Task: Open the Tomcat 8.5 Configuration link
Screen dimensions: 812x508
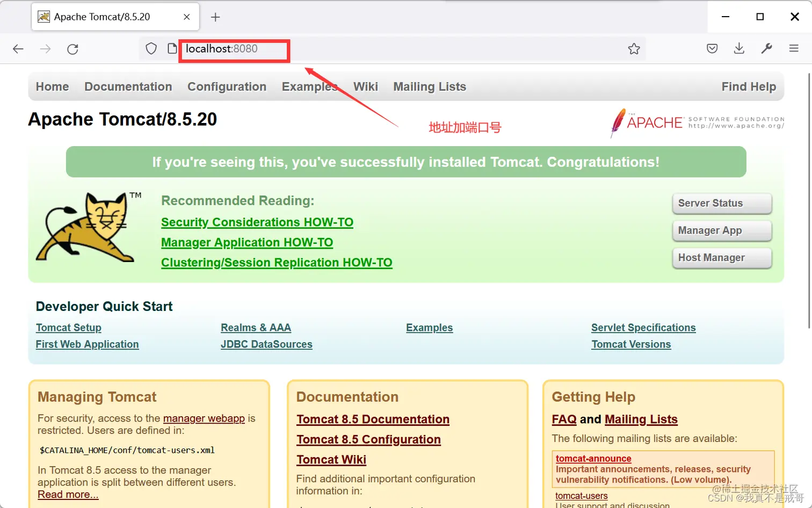Action: point(368,440)
